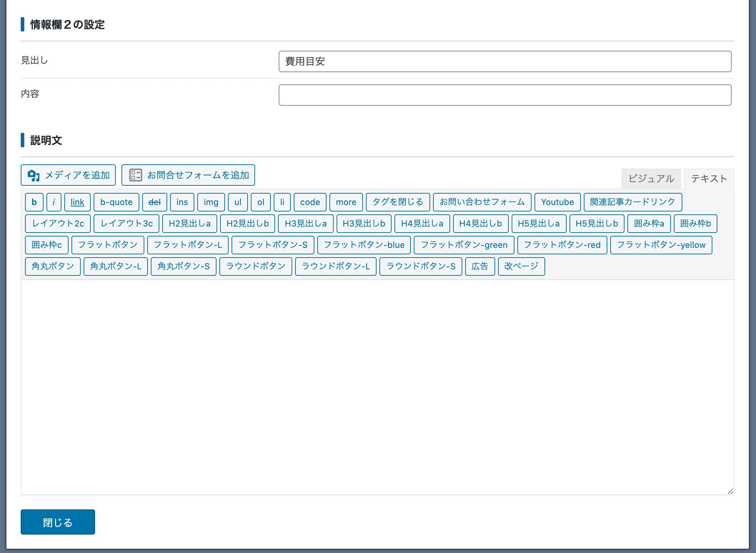This screenshot has width=756, height=553.
Task: Insert code tag
Action: click(310, 202)
